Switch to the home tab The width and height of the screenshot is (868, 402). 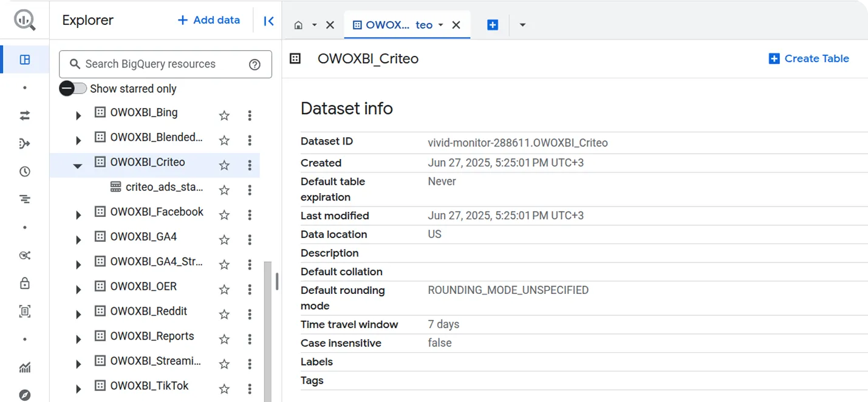(298, 25)
